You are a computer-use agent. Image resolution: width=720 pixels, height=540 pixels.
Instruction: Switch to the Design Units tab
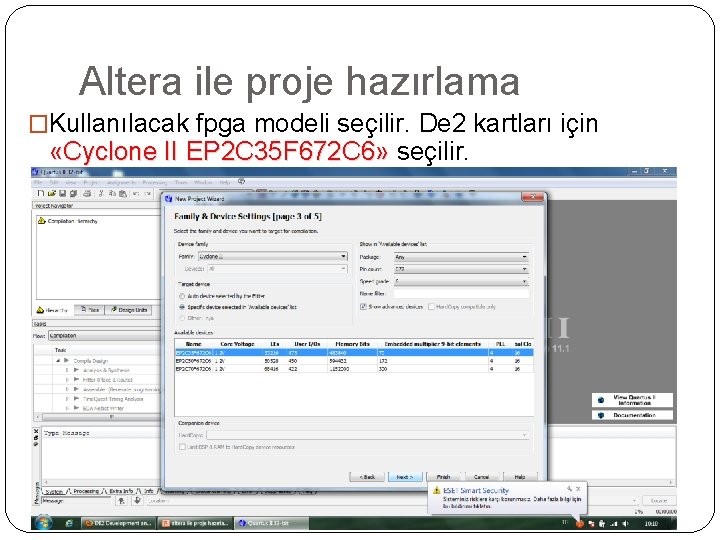(129, 310)
